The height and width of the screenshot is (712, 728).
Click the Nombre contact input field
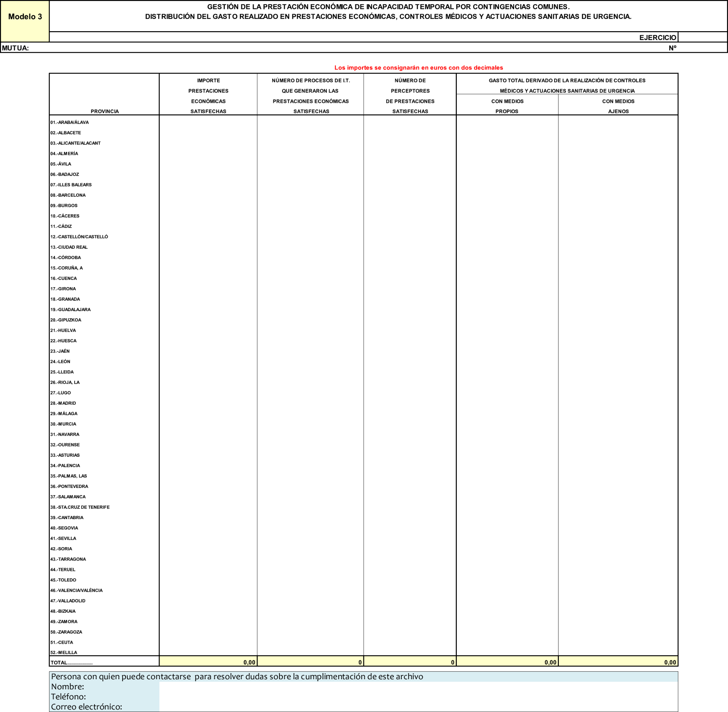click(x=418, y=687)
